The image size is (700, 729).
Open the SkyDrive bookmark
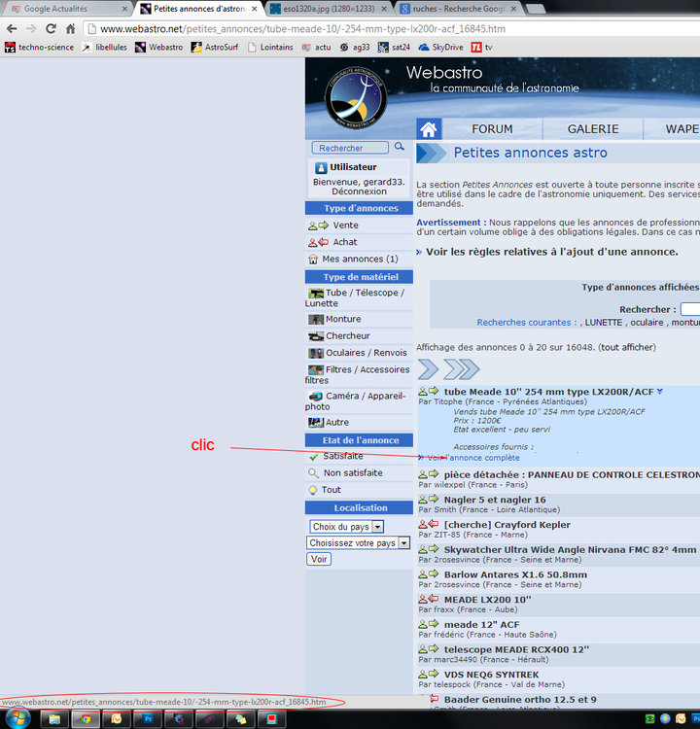tap(441, 47)
